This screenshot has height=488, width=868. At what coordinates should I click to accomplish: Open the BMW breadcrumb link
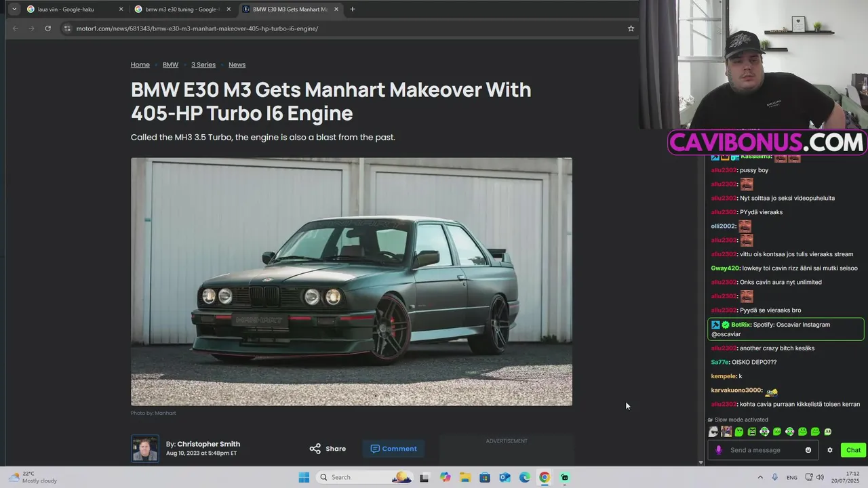pyautogui.click(x=170, y=65)
